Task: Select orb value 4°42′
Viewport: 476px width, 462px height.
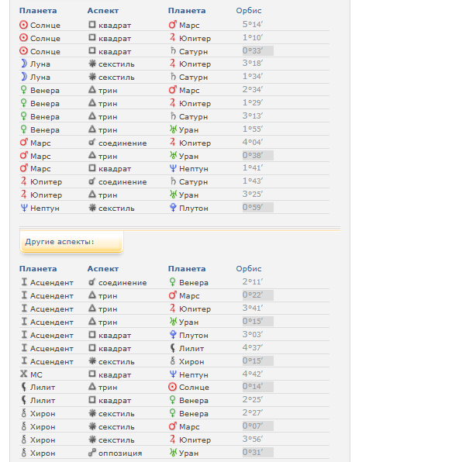Action: pos(253,374)
